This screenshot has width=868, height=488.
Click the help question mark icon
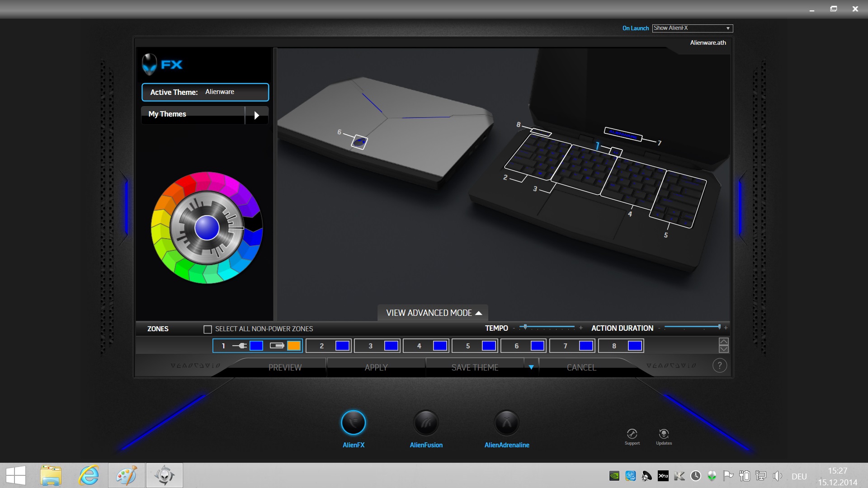pos(719,366)
